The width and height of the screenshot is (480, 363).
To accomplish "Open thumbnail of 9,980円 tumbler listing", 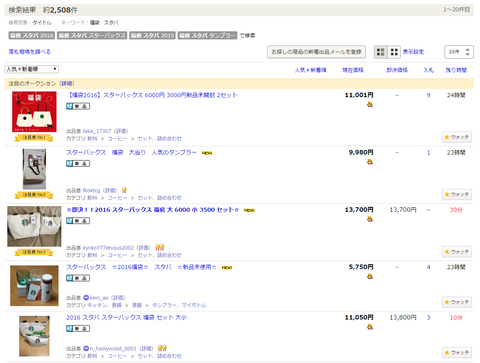I will (x=34, y=169).
